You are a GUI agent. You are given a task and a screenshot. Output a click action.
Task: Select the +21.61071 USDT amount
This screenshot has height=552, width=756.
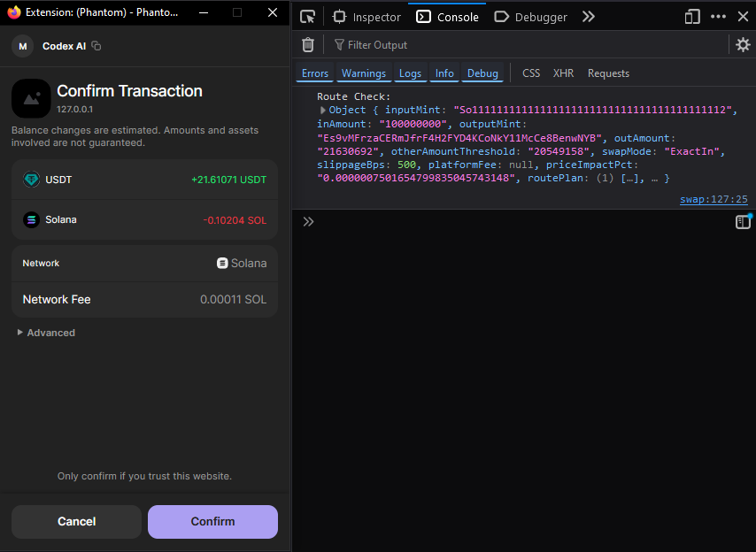pos(228,180)
